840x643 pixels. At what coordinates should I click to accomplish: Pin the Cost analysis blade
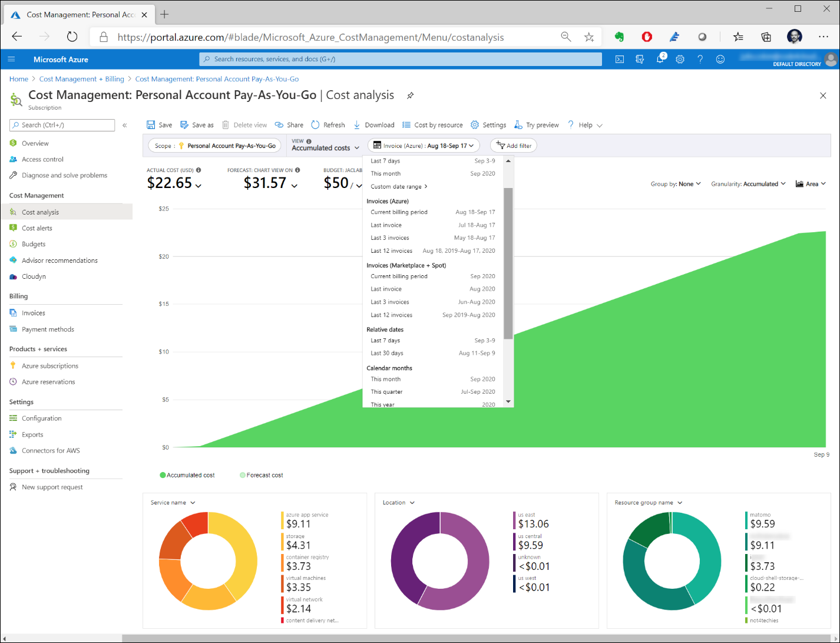point(410,95)
